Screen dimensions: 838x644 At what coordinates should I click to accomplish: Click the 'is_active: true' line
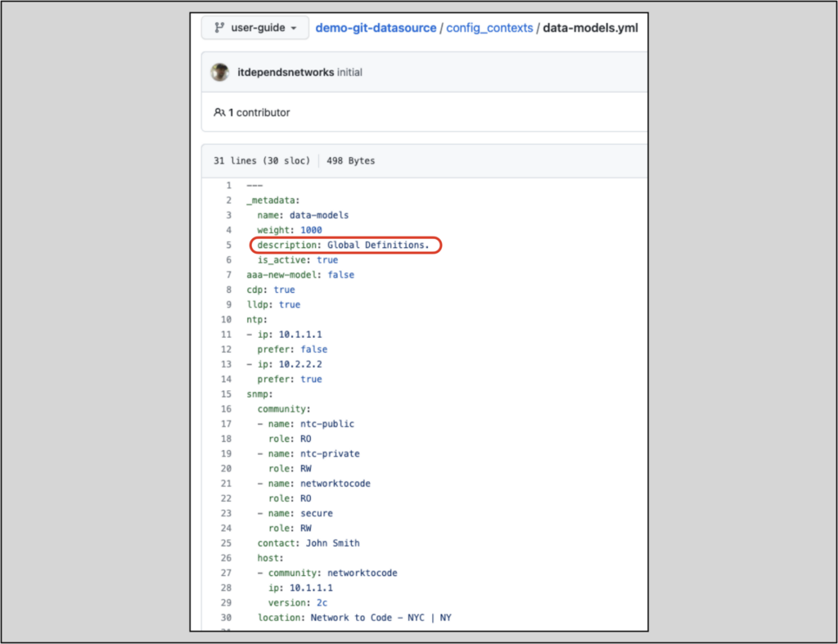point(298,259)
